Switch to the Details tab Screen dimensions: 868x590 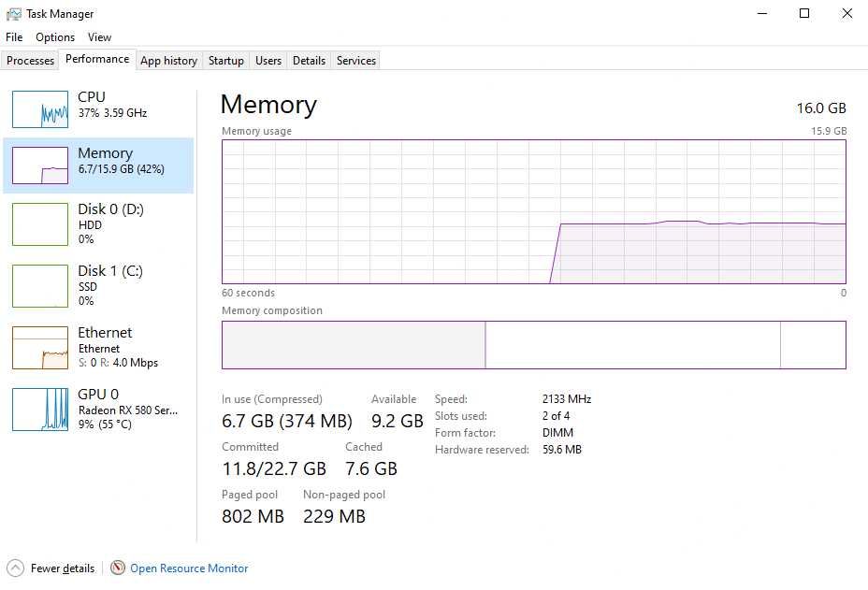coord(309,61)
